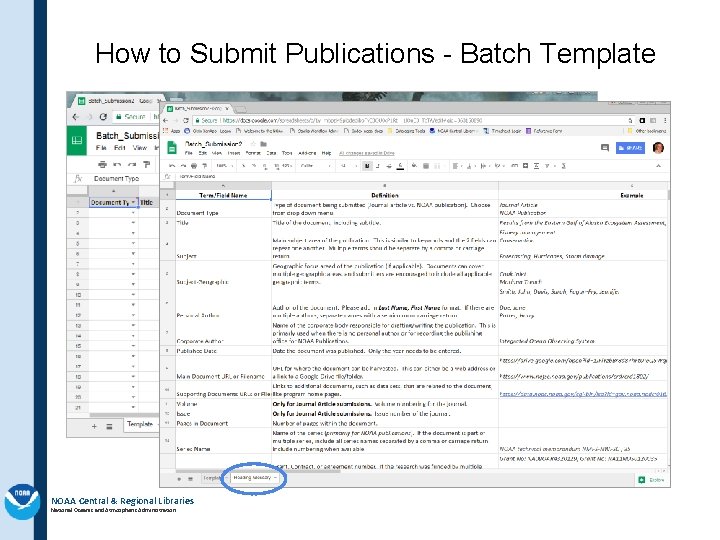The width and height of the screenshot is (720, 540).
Task: Open the Help menu in front window
Action: pos(326,153)
